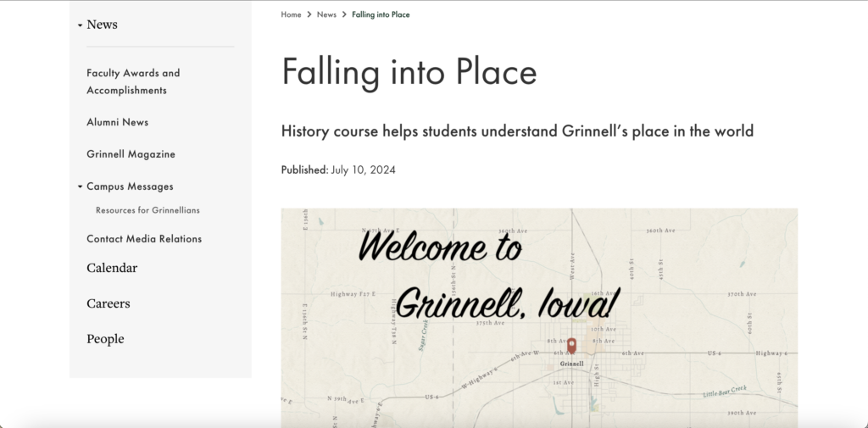
Task: Open Campus Messages page
Action: (x=130, y=186)
